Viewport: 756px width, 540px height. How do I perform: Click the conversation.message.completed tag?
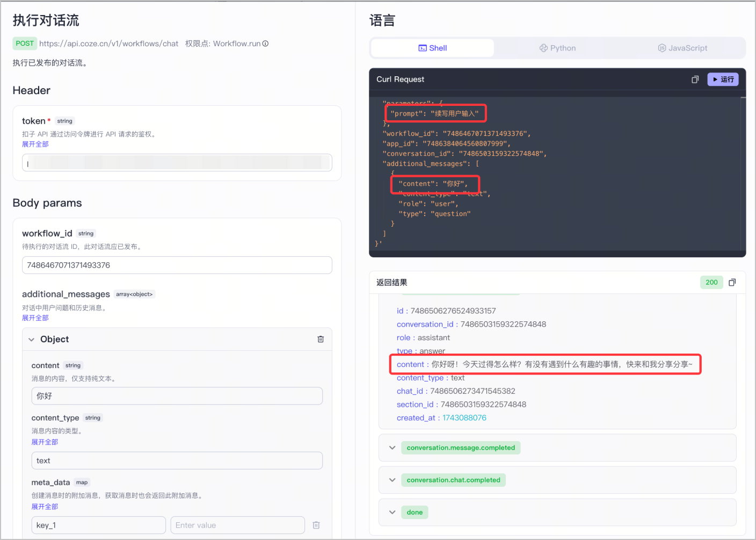click(x=461, y=448)
